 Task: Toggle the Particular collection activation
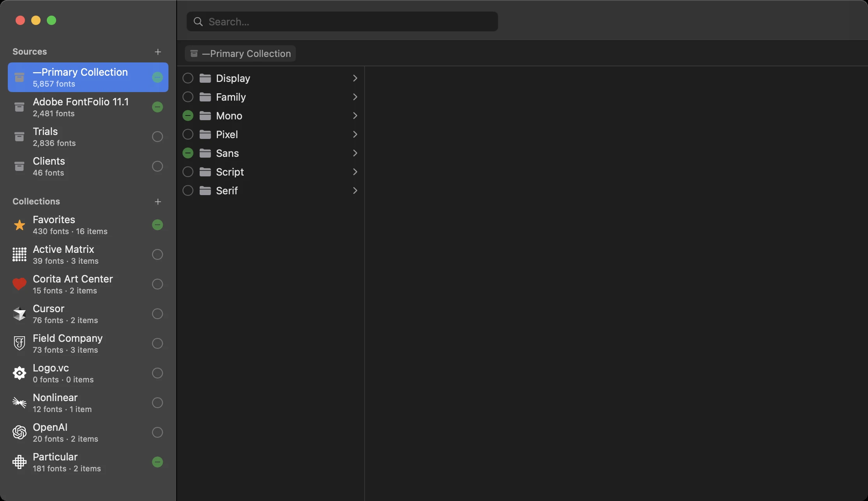pos(158,462)
